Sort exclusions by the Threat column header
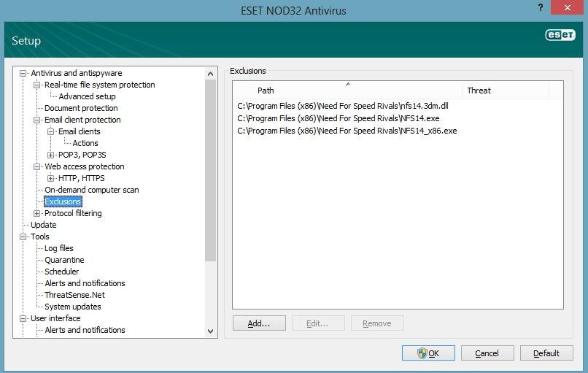This screenshot has height=373, width=588. coord(506,91)
